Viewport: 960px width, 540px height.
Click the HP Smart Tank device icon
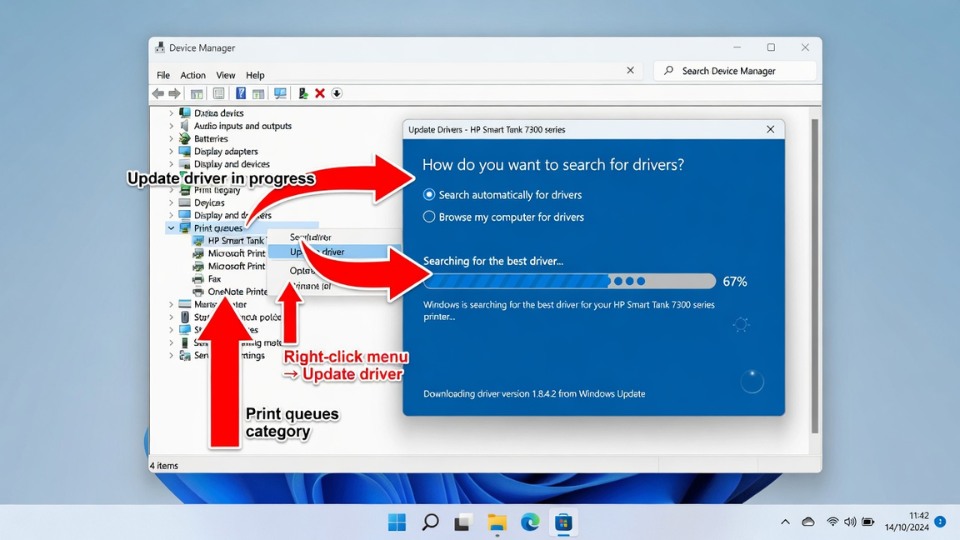pos(198,241)
